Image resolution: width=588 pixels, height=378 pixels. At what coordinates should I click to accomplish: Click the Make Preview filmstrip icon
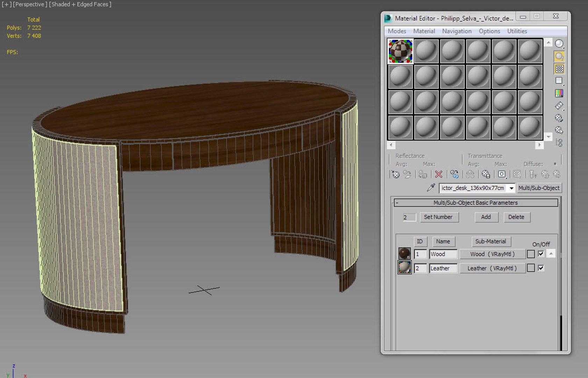pos(559,105)
